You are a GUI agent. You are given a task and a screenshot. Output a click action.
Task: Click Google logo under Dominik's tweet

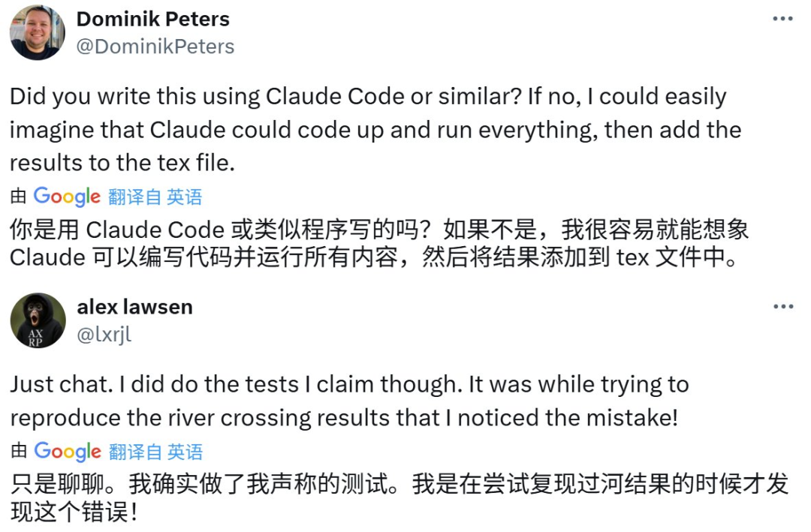click(x=67, y=197)
